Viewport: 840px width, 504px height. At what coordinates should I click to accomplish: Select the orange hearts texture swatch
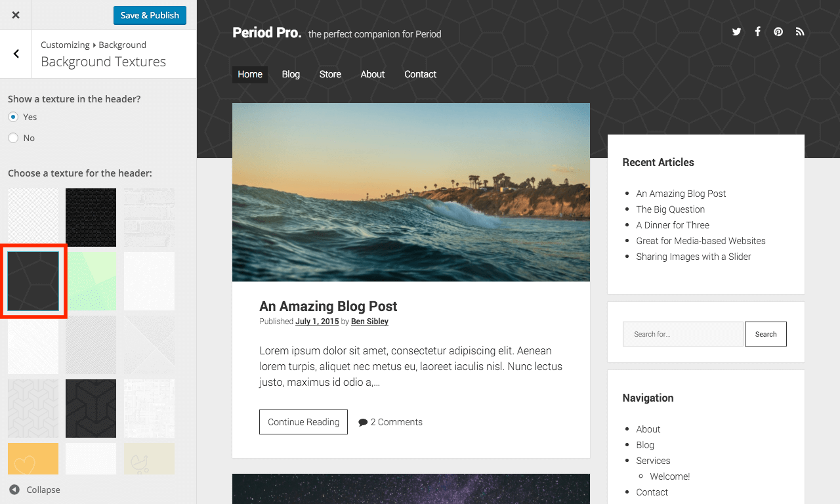[x=33, y=458]
